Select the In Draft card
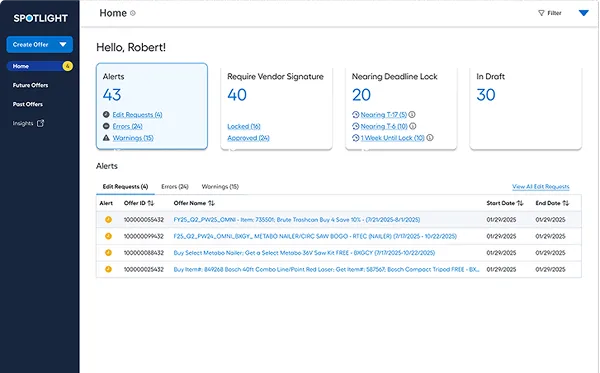The width and height of the screenshot is (600, 373). coord(526,108)
